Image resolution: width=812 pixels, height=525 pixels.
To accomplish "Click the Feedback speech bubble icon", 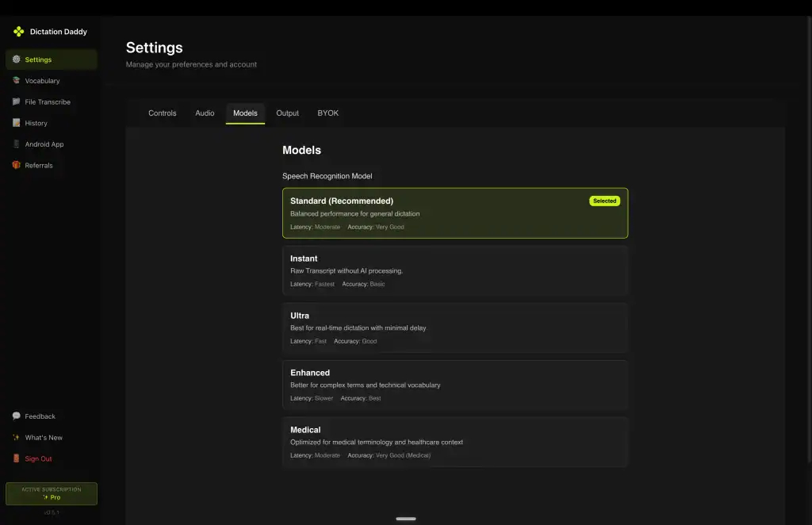I will (17, 416).
